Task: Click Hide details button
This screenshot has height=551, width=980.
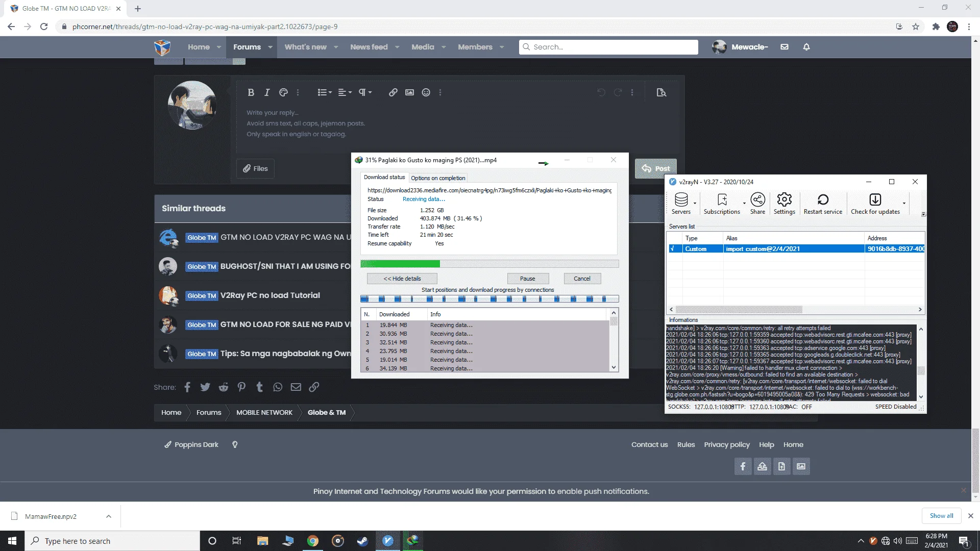Action: click(x=402, y=279)
